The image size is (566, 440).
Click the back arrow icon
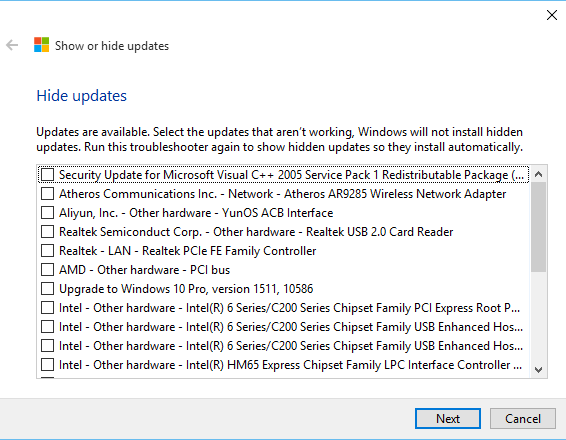pos(12,45)
